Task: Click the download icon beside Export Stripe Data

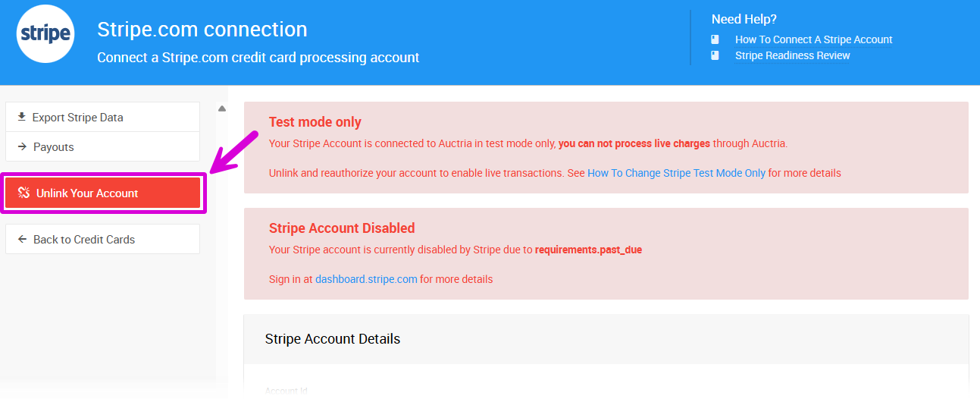Action: tap(22, 117)
